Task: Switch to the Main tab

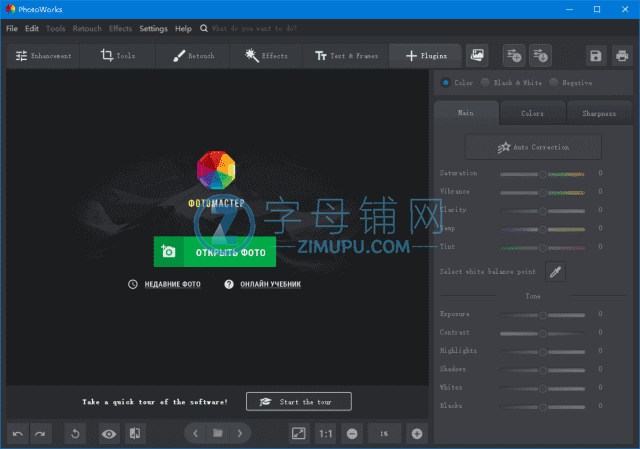Action: [466, 113]
